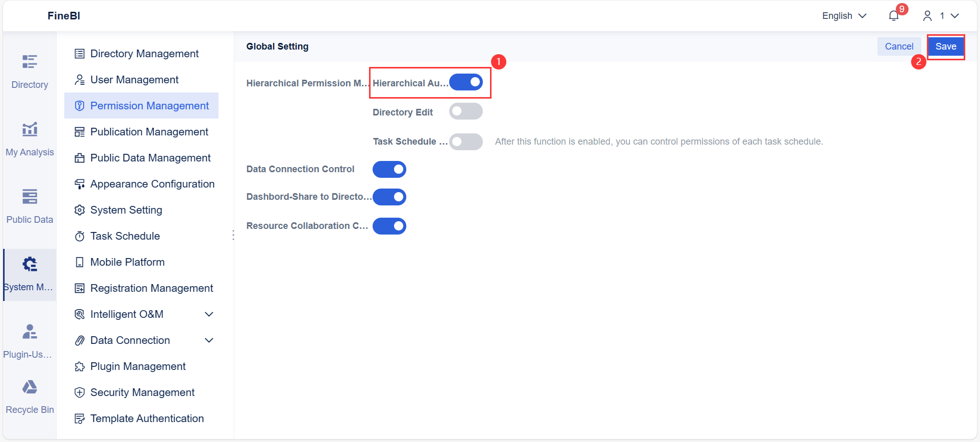The width and height of the screenshot is (980, 442).
Task: Switch to the My Analysis section
Action: [29, 138]
